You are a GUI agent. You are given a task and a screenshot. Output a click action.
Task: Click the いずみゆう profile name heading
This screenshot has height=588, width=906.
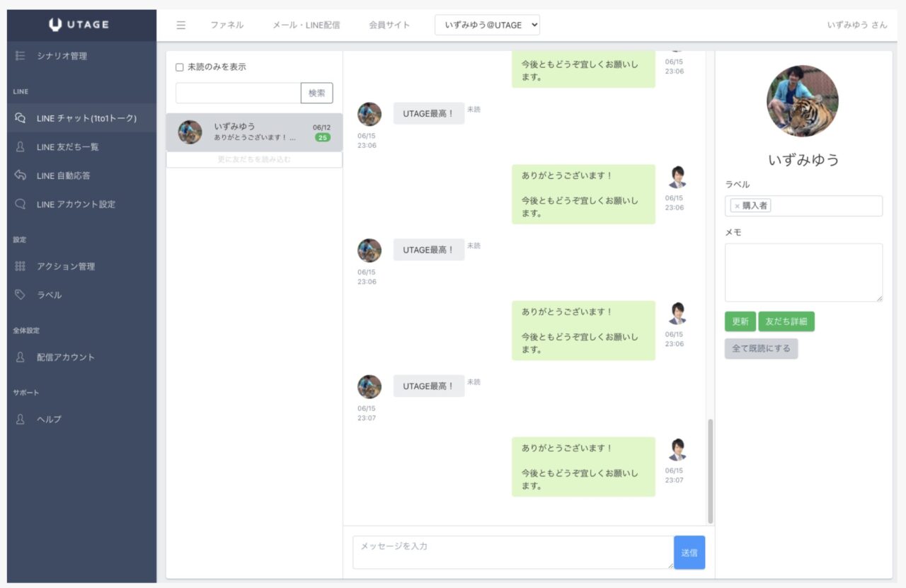(803, 160)
